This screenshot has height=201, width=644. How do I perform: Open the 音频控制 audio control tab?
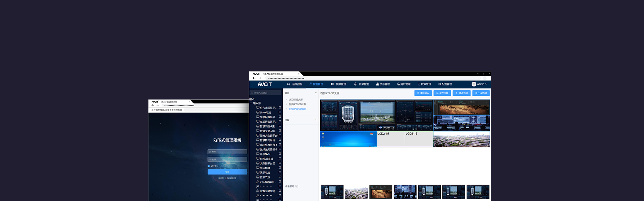362,84
